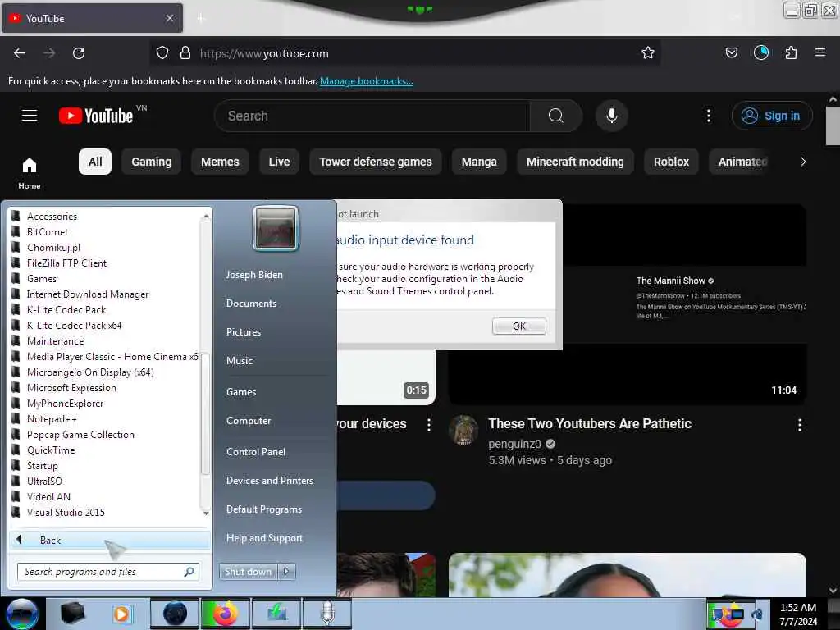840x630 pixels.
Task: Open options for the penguinz0 video
Action: click(x=799, y=425)
